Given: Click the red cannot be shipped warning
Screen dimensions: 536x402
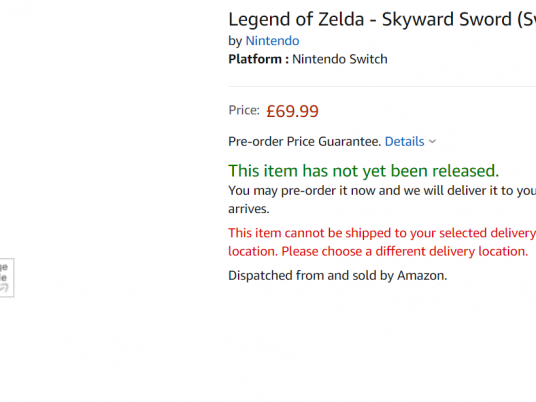Looking at the screenshot, I should pos(382,242).
